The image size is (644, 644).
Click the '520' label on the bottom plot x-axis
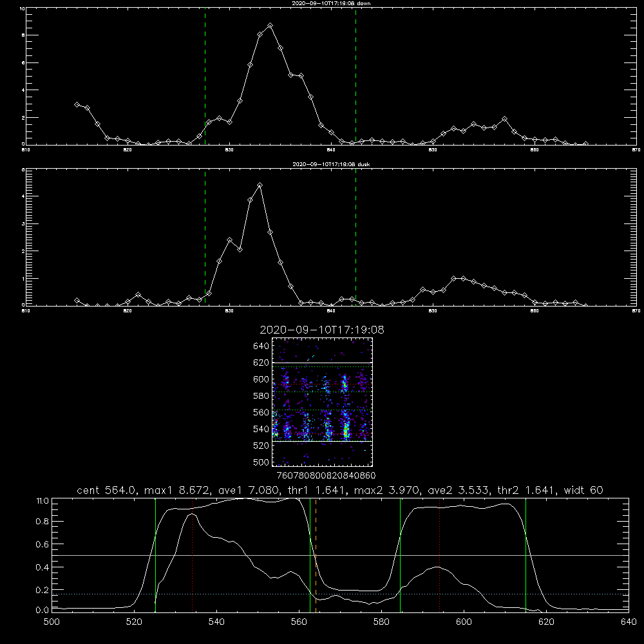[134, 621]
